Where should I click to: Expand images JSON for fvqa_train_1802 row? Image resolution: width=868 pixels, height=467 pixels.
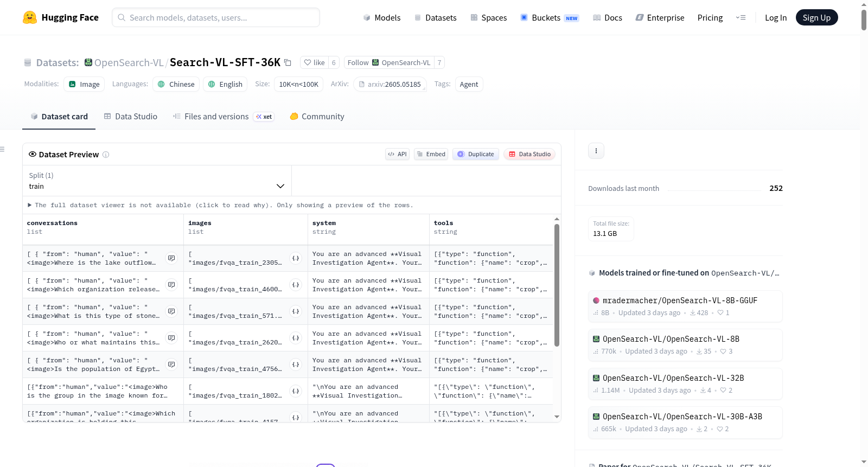(296, 391)
